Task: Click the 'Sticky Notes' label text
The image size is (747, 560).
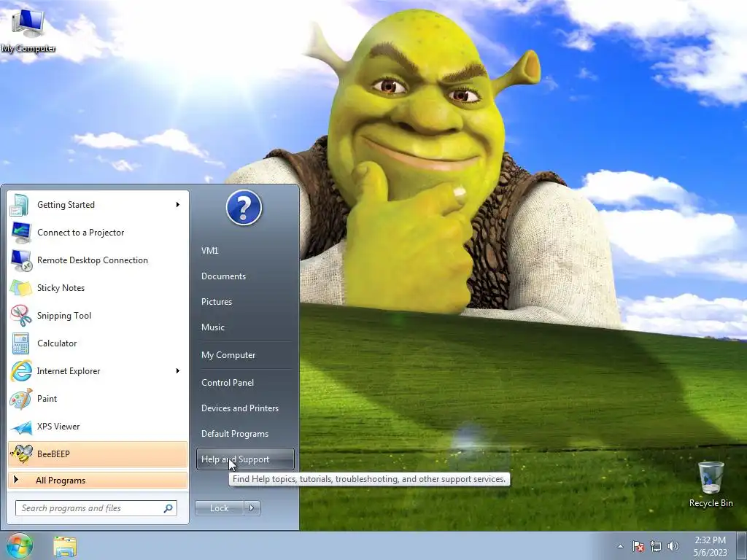Action: (61, 288)
